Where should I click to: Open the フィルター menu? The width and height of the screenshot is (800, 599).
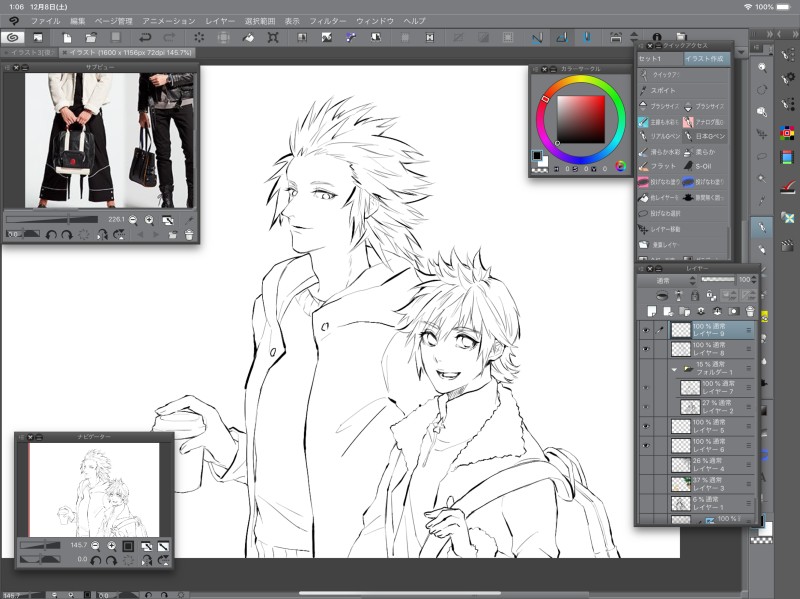click(327, 20)
